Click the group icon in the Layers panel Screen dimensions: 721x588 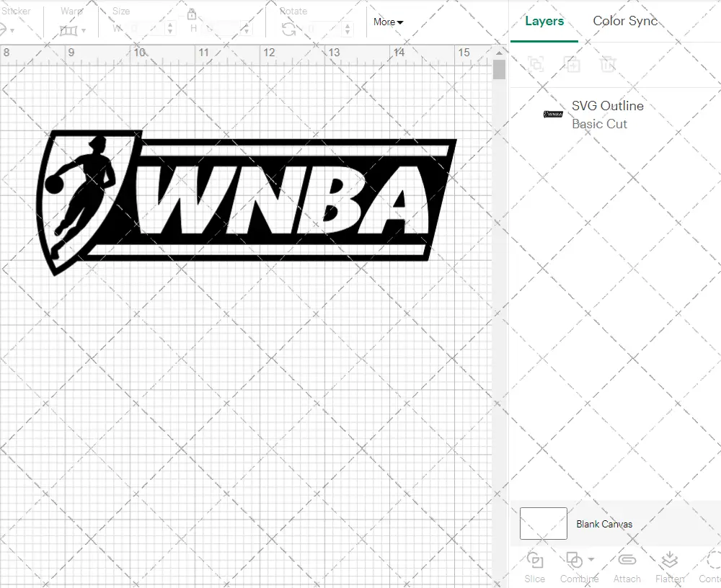pyautogui.click(x=535, y=64)
